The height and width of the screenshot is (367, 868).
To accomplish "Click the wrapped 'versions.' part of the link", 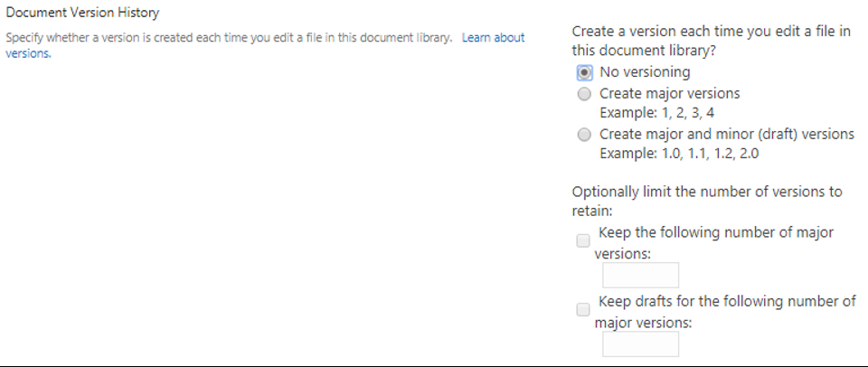I will click(x=28, y=53).
